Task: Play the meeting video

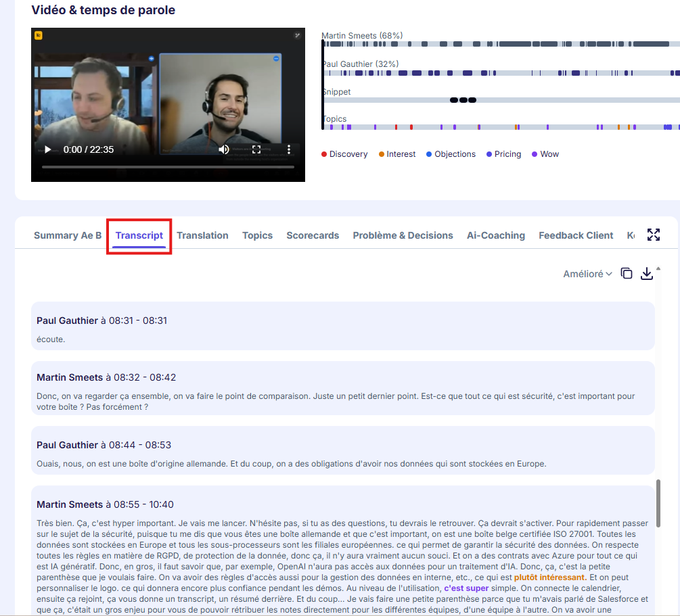Action: (x=48, y=149)
